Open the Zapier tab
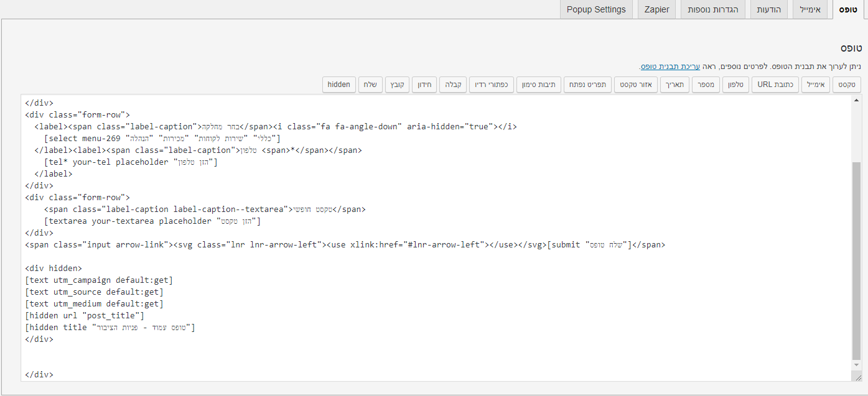This screenshot has width=868, height=396. click(657, 10)
